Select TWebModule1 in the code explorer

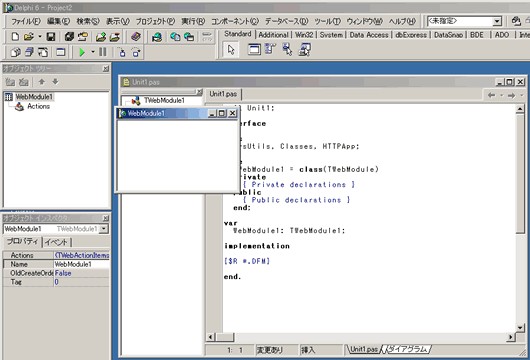tap(164, 100)
